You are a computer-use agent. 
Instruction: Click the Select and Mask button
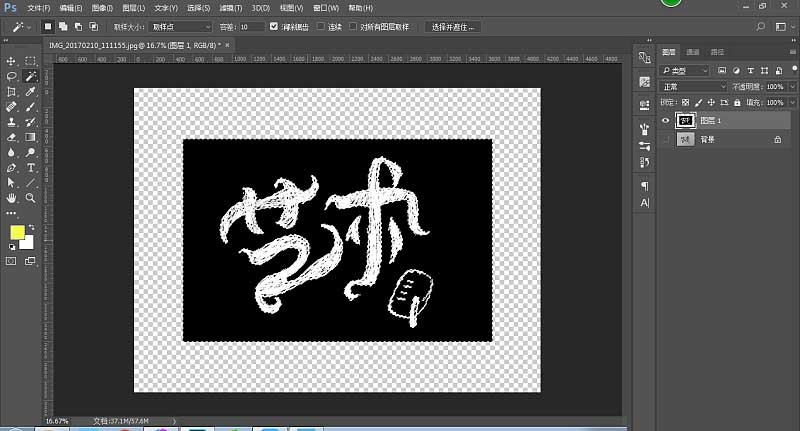click(x=453, y=27)
